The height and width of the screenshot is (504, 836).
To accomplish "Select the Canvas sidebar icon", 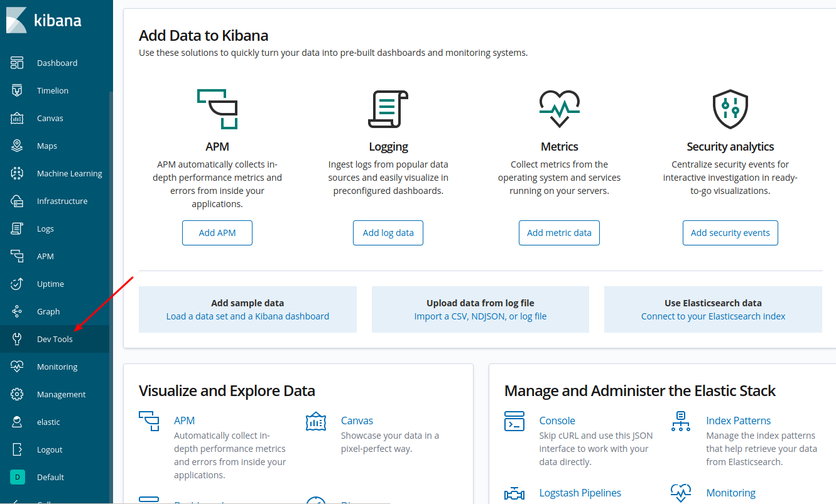I will 17,118.
